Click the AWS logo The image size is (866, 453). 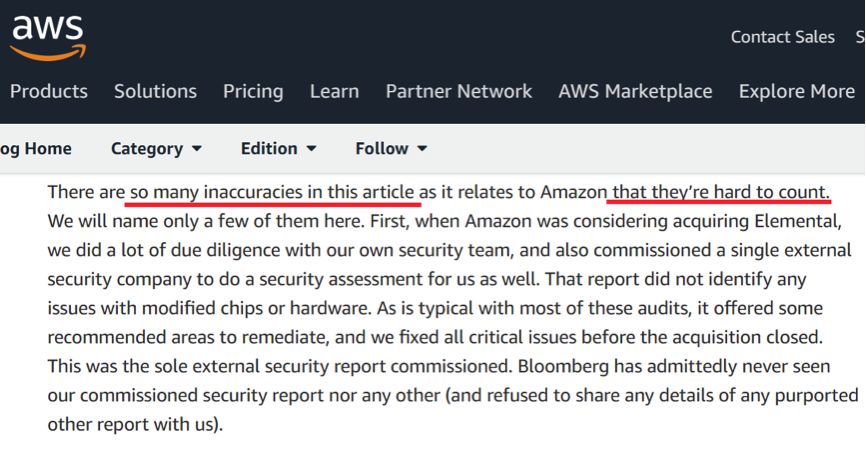pos(47,37)
